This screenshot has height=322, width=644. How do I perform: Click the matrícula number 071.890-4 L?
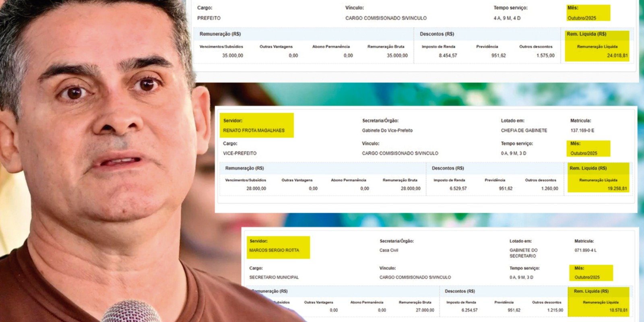[x=585, y=250]
